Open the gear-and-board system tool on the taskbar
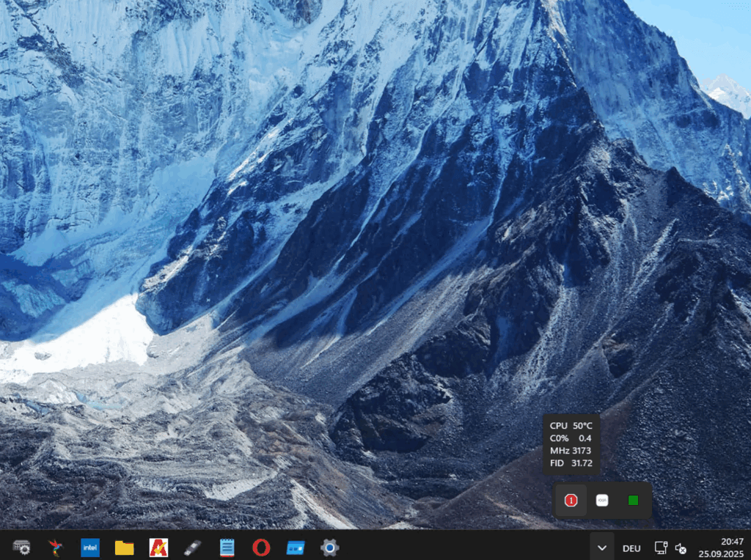The width and height of the screenshot is (751, 560). click(x=21, y=547)
